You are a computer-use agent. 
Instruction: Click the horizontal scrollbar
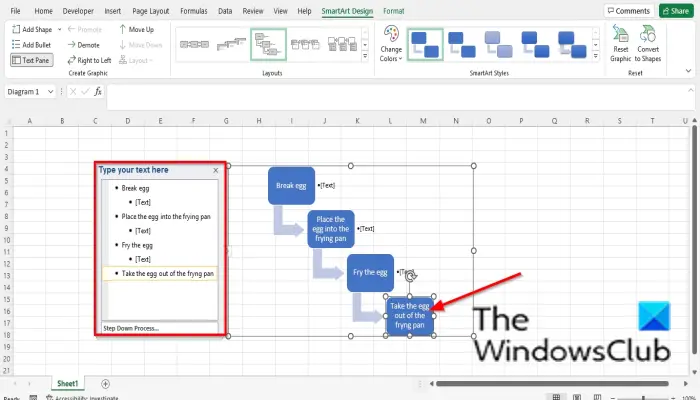point(552,383)
